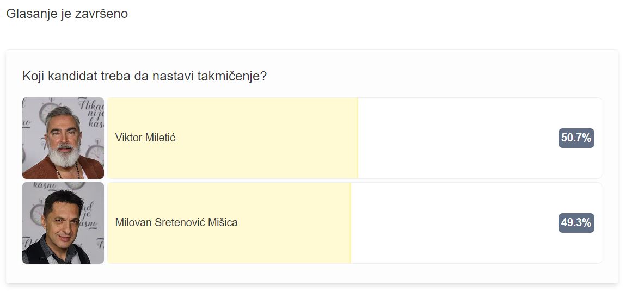Click Milovan Sretenović Mišica's photo thumbnail
The height and width of the screenshot is (292, 644).
pos(63,223)
